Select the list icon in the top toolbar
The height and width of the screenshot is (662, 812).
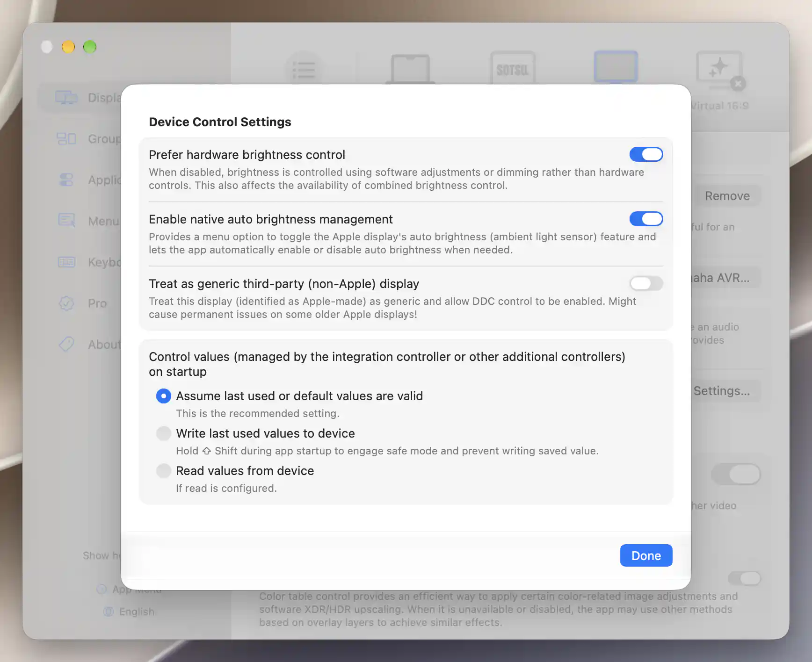click(304, 69)
